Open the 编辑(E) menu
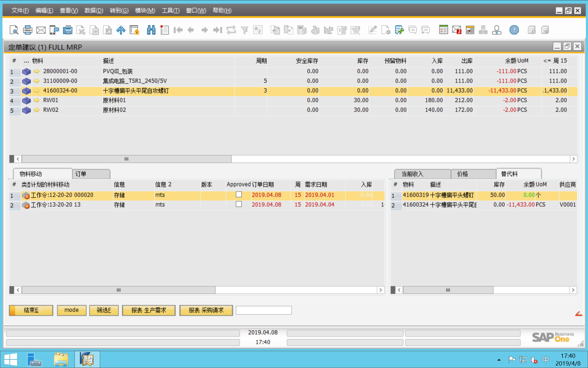 coord(44,10)
